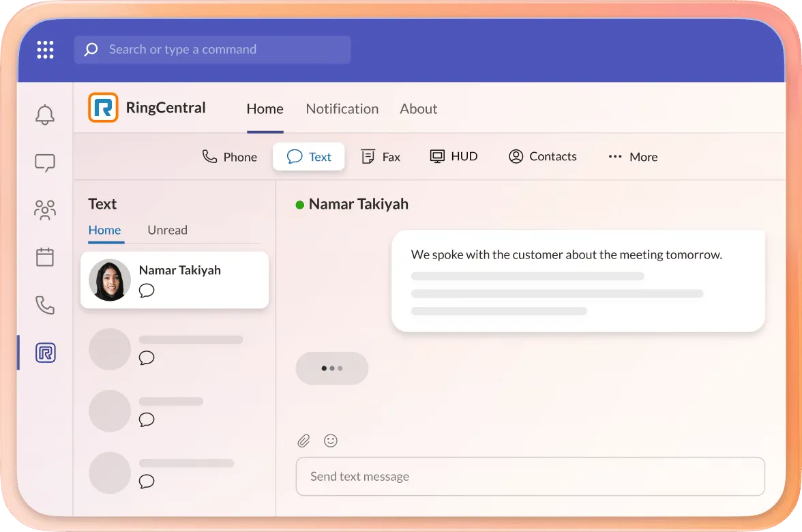Viewport: 802px width, 532px height.
Task: Open the conversation with Namar Takiyah
Action: 174,280
